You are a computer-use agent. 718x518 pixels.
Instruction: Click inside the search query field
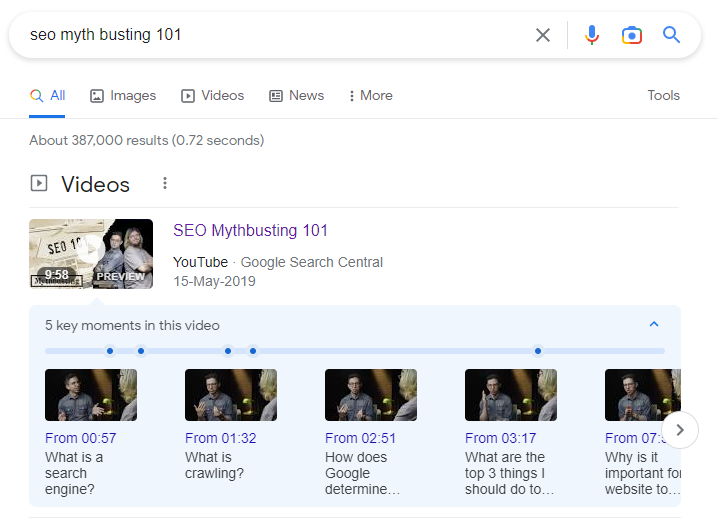point(275,35)
